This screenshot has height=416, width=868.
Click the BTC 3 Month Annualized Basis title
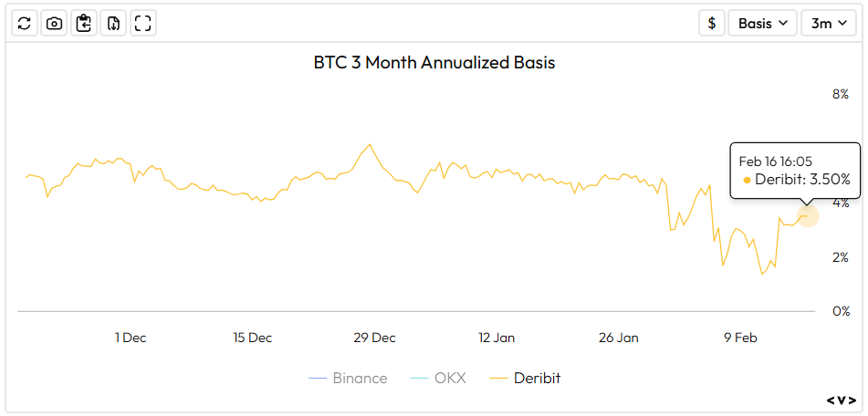[434, 63]
